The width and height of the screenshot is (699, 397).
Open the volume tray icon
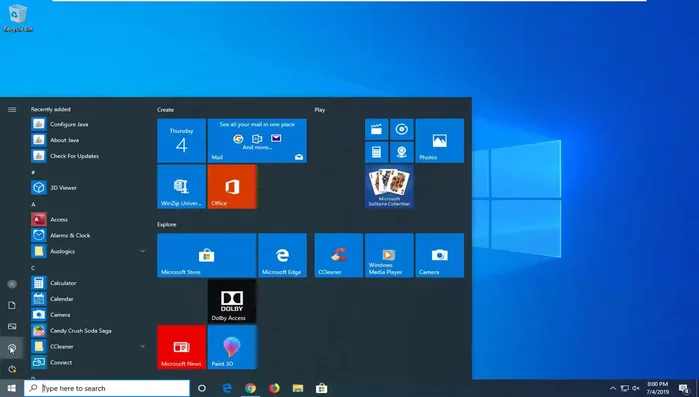coord(636,389)
